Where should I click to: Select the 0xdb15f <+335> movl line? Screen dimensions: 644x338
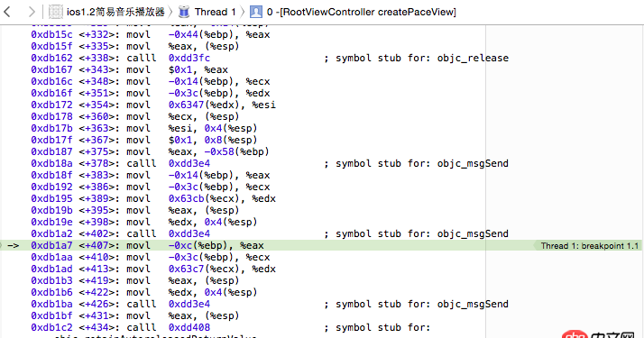(x=135, y=46)
